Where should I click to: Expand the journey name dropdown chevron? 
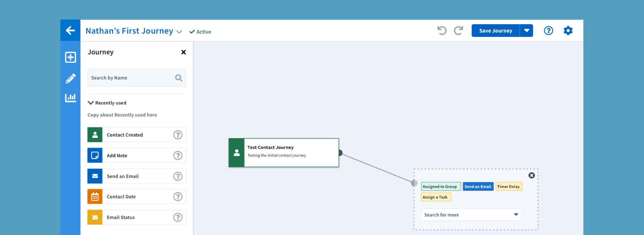(179, 32)
